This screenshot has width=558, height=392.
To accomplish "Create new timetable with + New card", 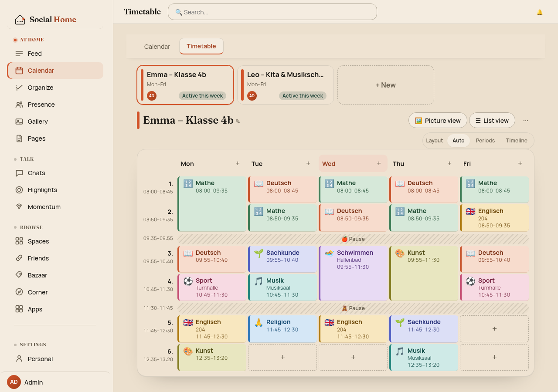I will 386,85.
